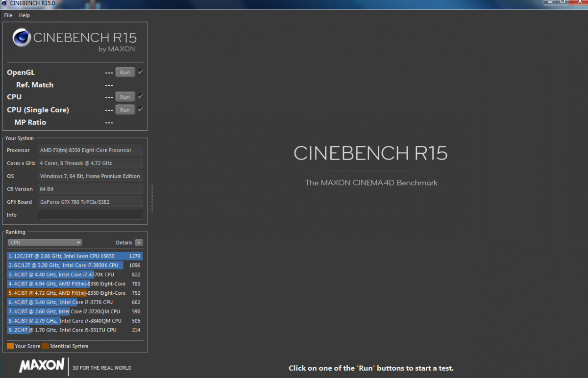This screenshot has height=378, width=588.
Task: Expand ranking Details with arrow button
Action: (139, 242)
